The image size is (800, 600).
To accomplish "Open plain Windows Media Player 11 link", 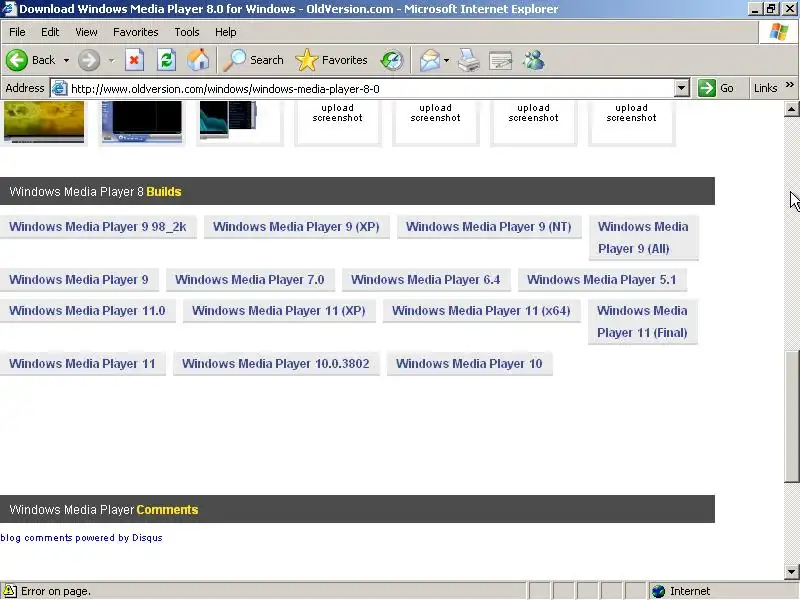I will coord(82,364).
